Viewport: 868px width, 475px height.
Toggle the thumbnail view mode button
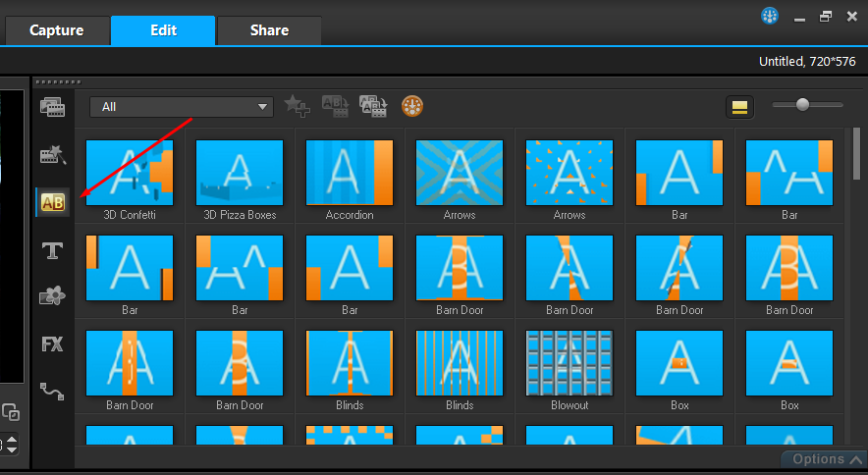pos(739,106)
